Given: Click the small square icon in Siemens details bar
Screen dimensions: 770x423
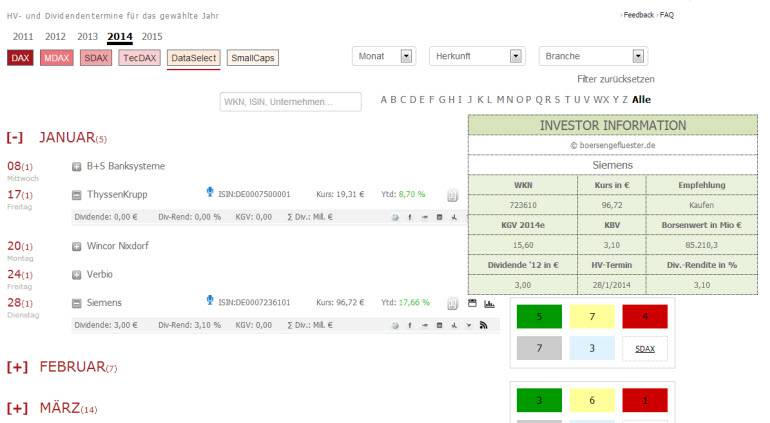Looking at the screenshot, I should pos(440,325).
